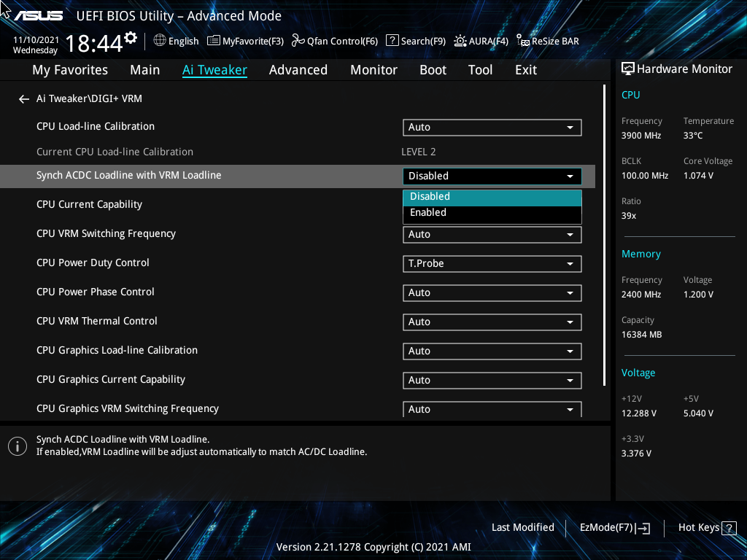Open the Tool tab
This screenshot has height=560, width=747.
(480, 70)
